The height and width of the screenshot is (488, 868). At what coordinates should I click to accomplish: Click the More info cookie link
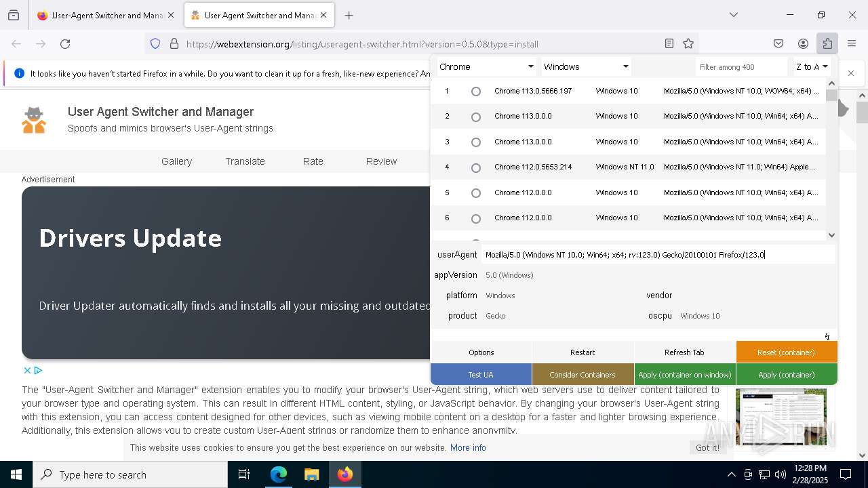pyautogui.click(x=468, y=448)
